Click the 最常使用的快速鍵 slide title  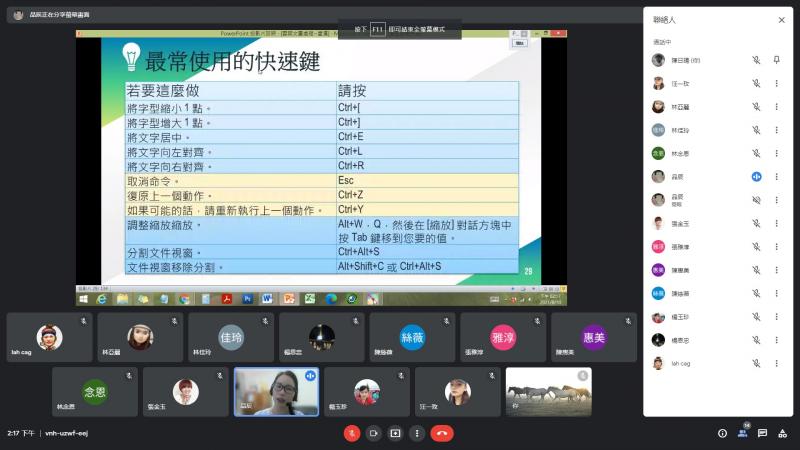pos(233,61)
